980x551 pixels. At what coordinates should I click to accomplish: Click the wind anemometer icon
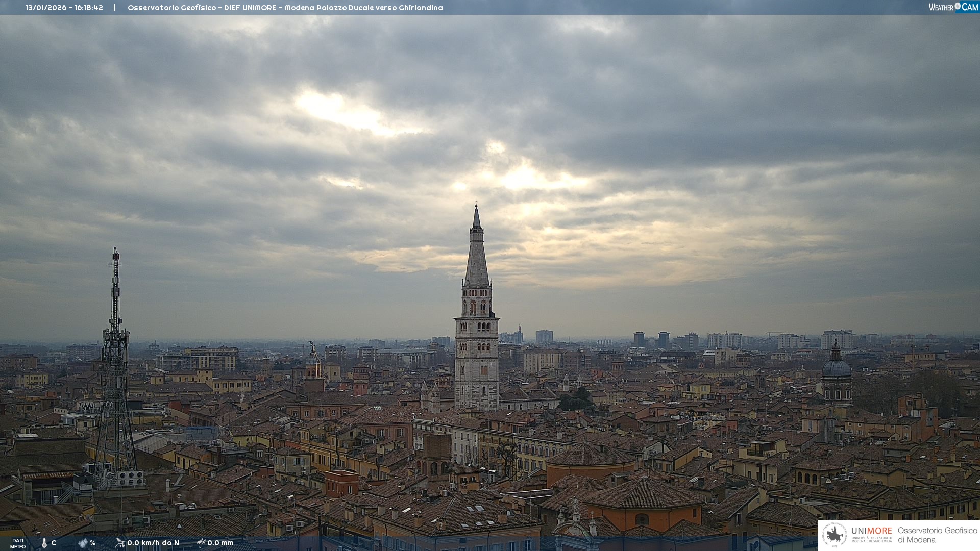120,543
